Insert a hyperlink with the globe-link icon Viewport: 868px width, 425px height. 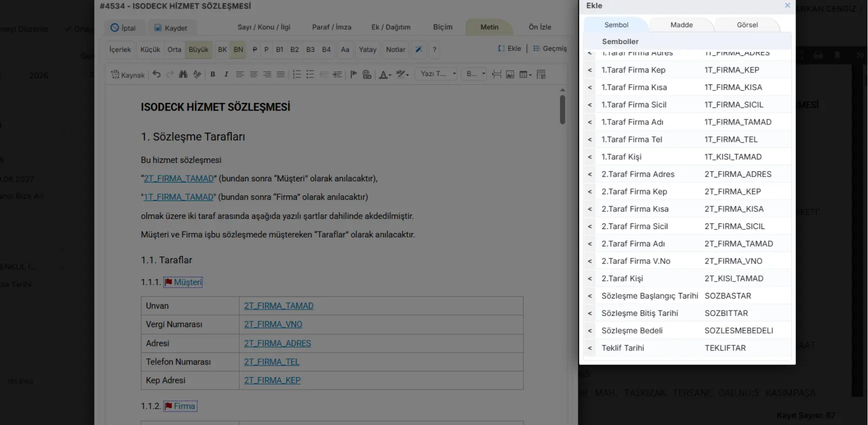[367, 74]
